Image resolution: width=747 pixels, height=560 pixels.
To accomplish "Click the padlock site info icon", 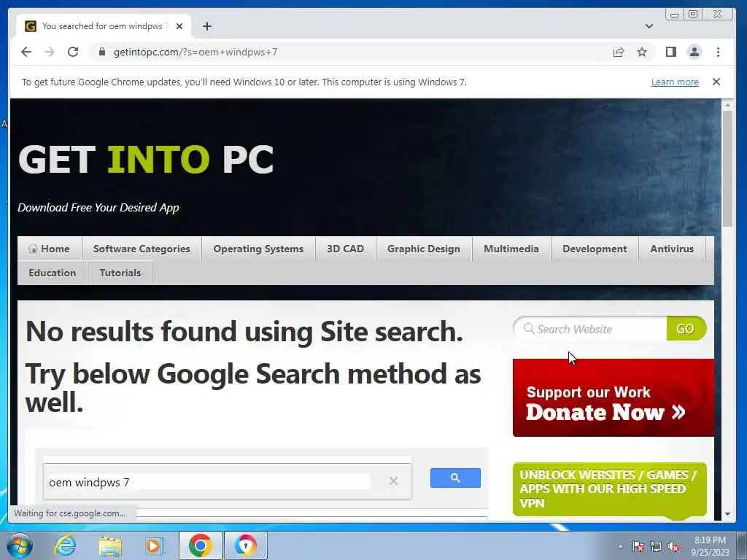I will click(101, 52).
